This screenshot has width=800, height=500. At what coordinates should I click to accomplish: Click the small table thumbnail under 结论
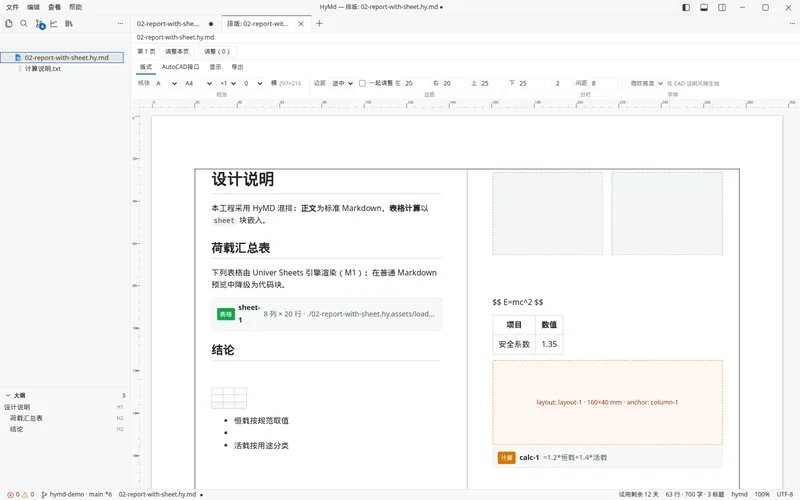click(229, 398)
